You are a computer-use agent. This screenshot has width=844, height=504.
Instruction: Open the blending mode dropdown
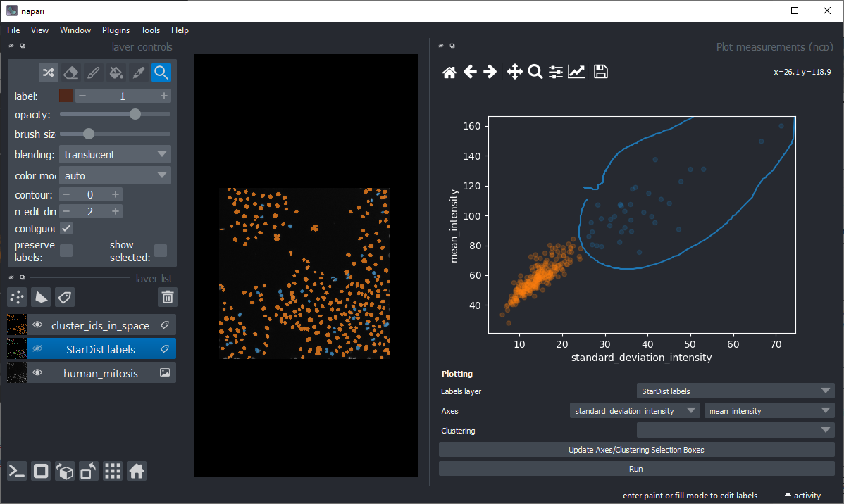click(115, 154)
